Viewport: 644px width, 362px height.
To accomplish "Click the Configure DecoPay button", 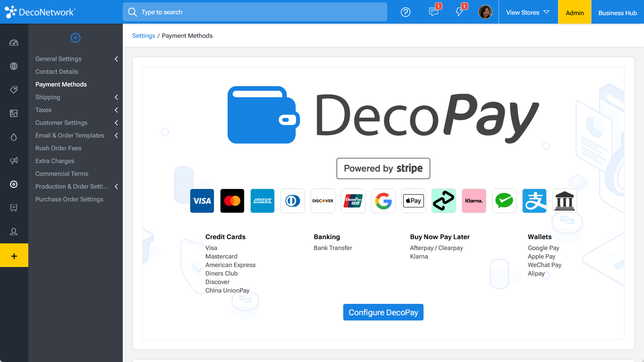I will click(383, 312).
